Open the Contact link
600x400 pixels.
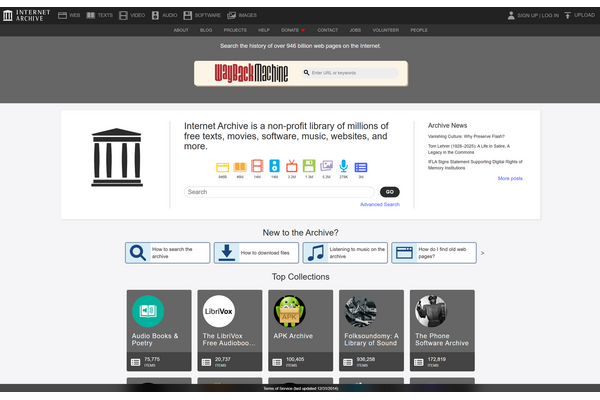pyautogui.click(x=328, y=30)
